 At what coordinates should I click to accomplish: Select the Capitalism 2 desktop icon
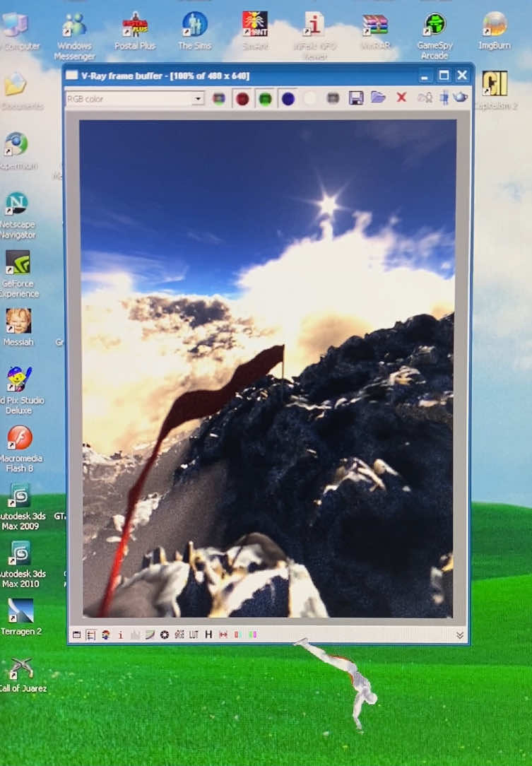tap(495, 91)
